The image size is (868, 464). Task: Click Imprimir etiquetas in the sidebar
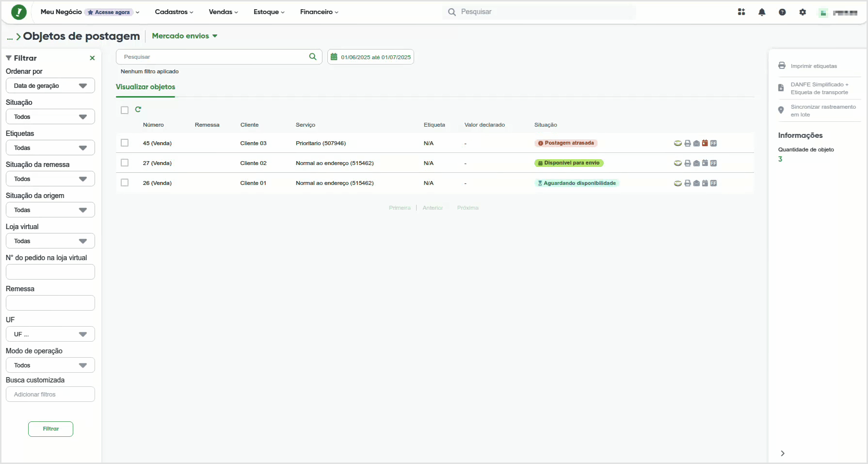tap(814, 66)
